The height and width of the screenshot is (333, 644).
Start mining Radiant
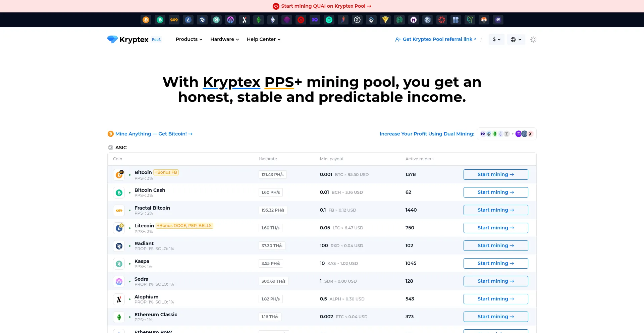(x=496, y=245)
